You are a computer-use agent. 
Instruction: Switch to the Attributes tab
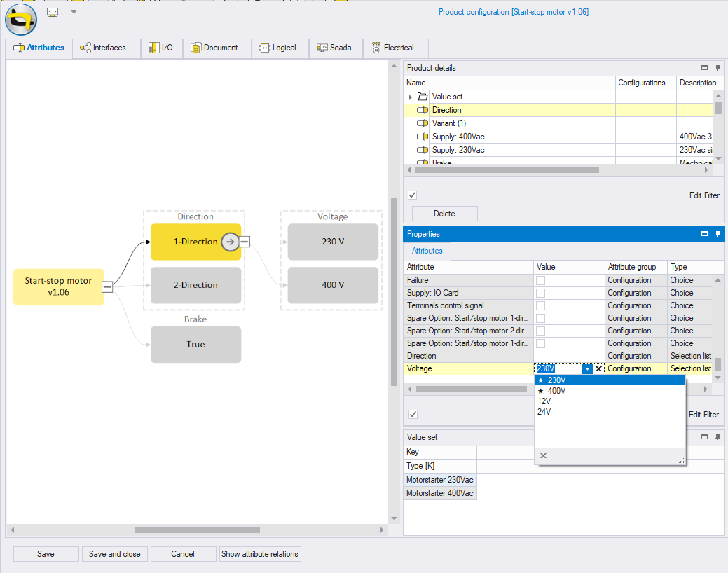click(39, 48)
